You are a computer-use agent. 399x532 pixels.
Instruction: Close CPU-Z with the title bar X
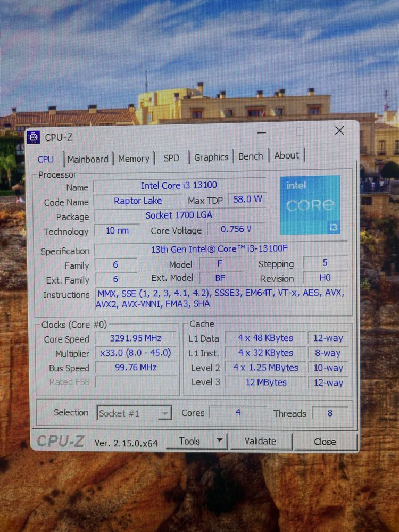[x=339, y=130]
